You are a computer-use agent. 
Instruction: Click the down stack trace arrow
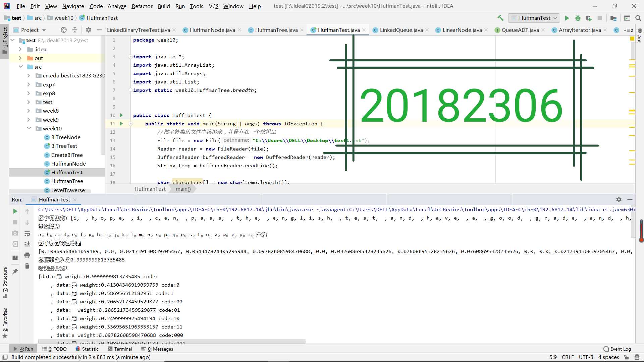point(27,222)
